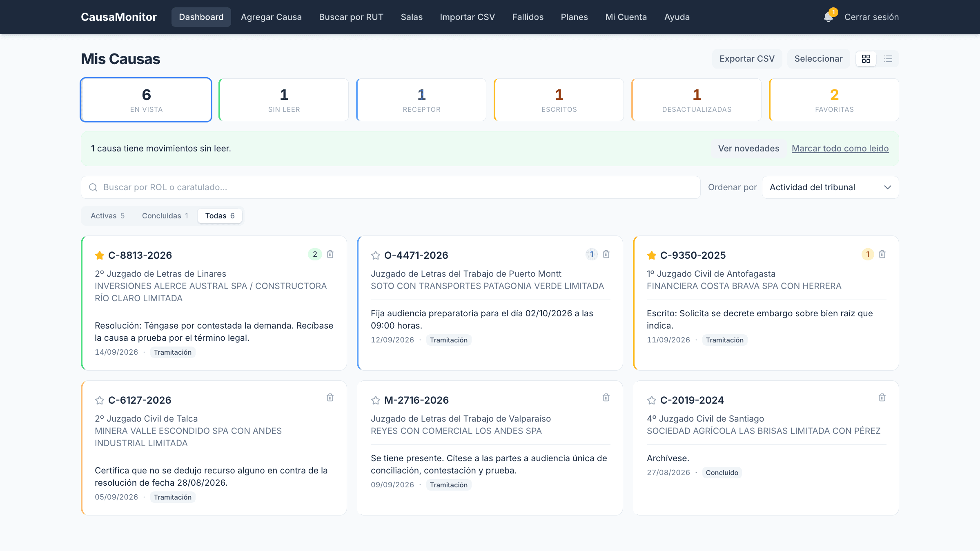Click Exportar CSV button

[747, 59]
